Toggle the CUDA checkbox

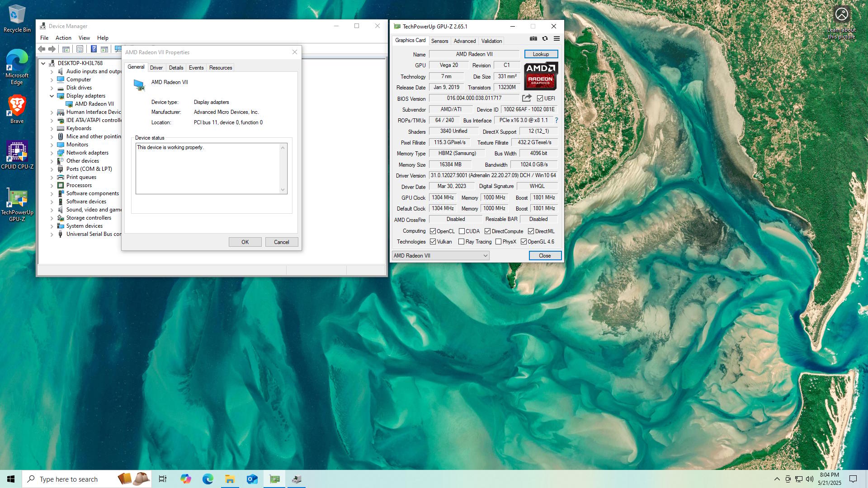click(x=462, y=231)
